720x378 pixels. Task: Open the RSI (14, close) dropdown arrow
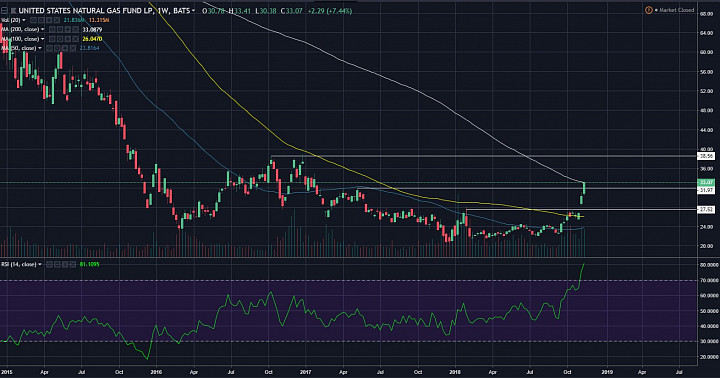(40, 264)
